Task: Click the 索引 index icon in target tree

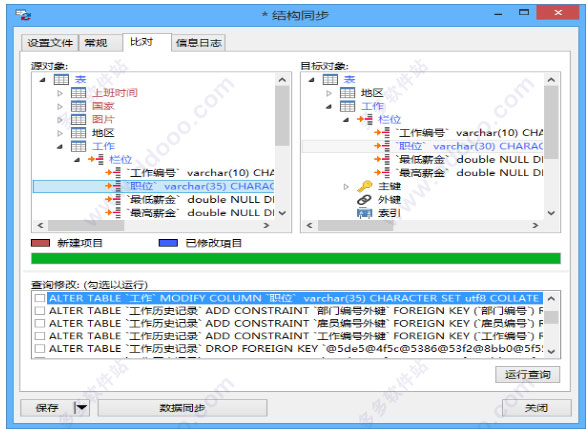Action: [364, 213]
